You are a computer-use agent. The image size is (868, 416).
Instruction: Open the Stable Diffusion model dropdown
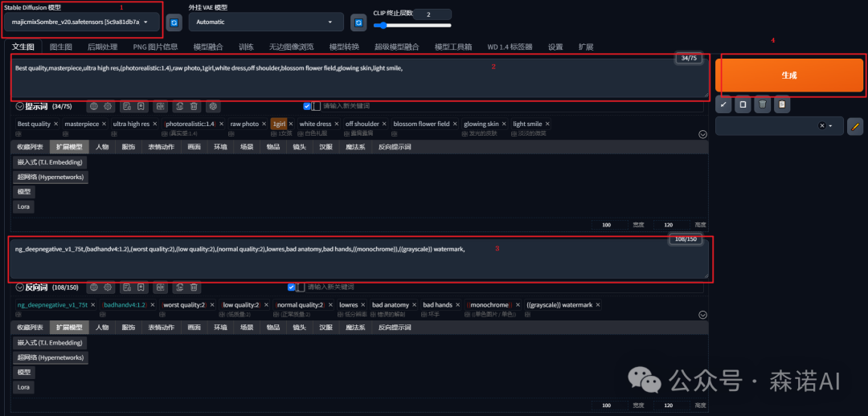click(82, 22)
